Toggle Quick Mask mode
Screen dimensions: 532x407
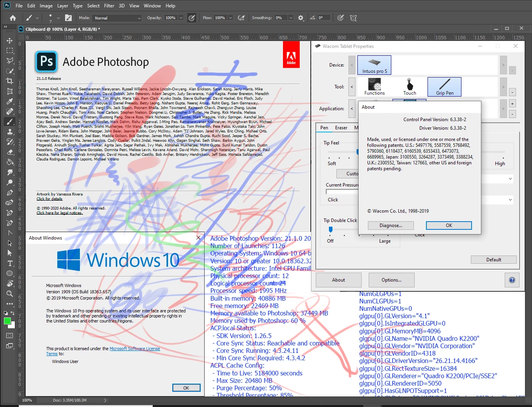[10, 335]
